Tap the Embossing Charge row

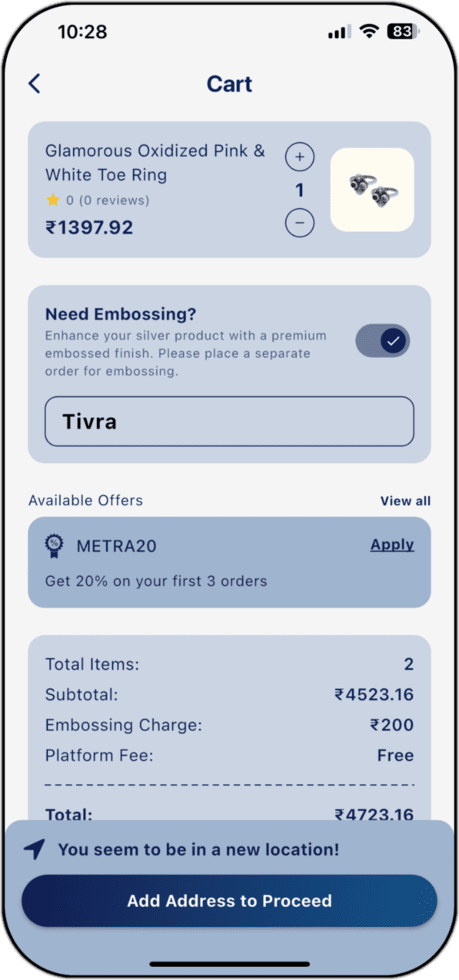point(229,725)
